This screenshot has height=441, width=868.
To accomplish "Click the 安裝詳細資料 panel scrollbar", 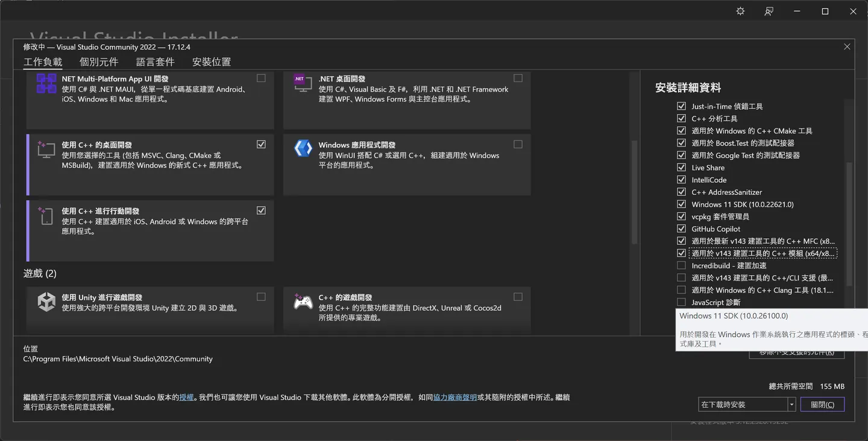I will pos(849,223).
